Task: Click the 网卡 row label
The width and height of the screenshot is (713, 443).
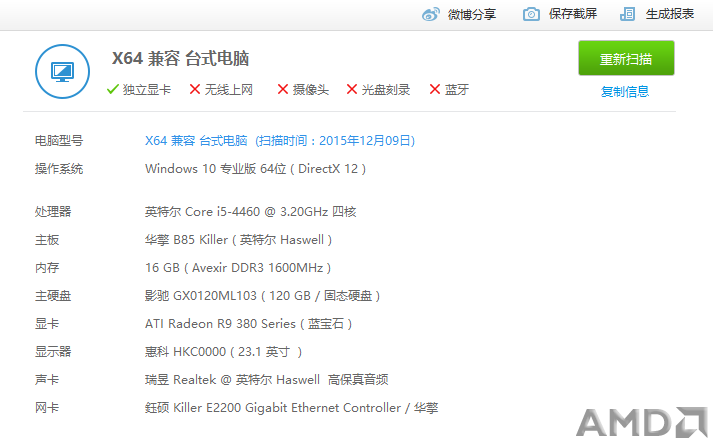Action: click(x=47, y=408)
